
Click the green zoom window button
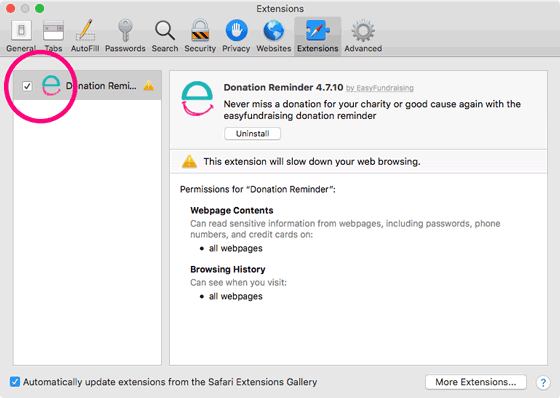pyautogui.click(x=40, y=8)
